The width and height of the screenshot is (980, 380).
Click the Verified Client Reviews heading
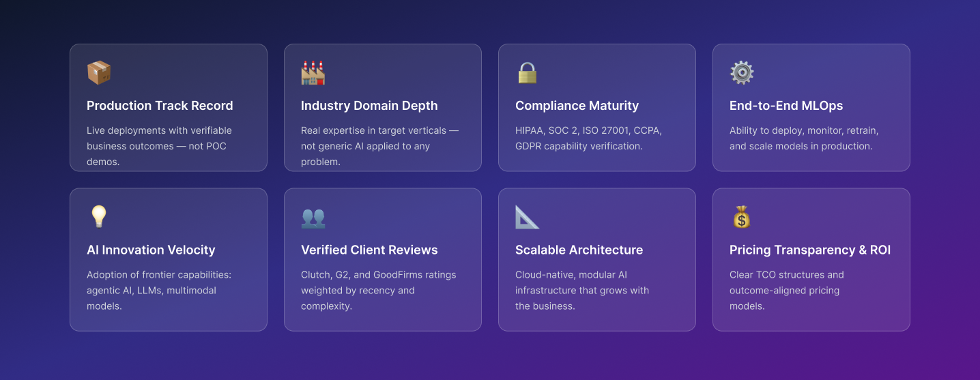point(369,250)
